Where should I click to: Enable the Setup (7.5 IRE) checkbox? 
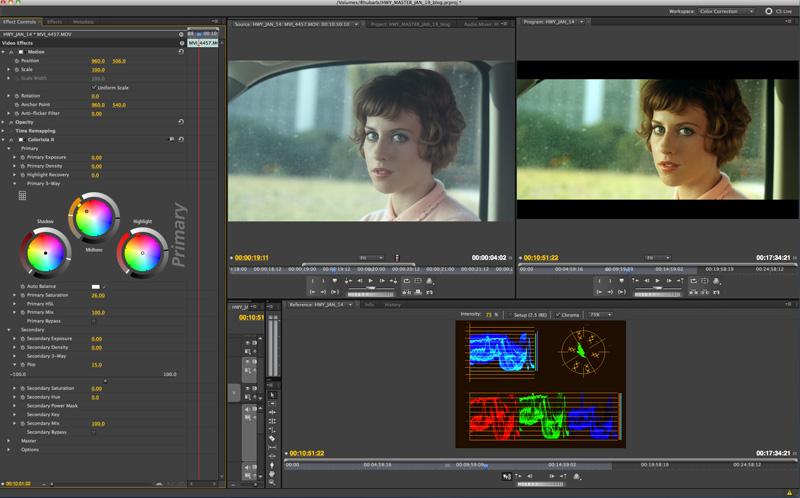point(508,314)
